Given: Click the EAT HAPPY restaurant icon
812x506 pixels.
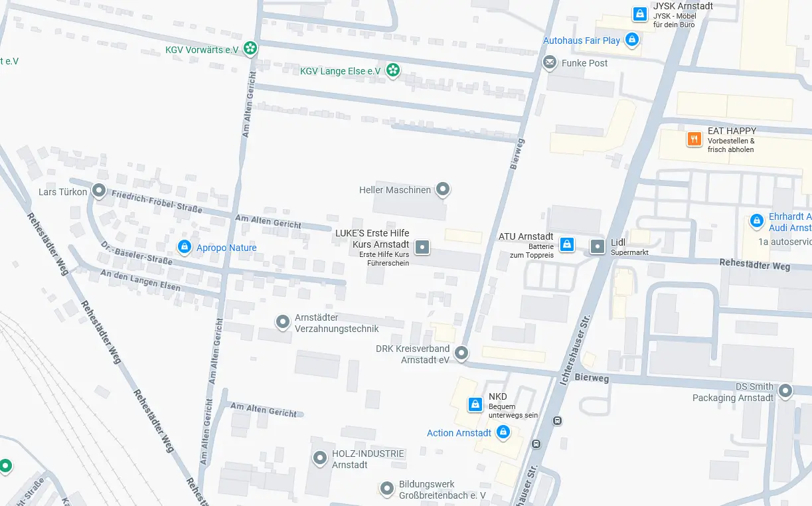Looking at the screenshot, I should pyautogui.click(x=694, y=139).
